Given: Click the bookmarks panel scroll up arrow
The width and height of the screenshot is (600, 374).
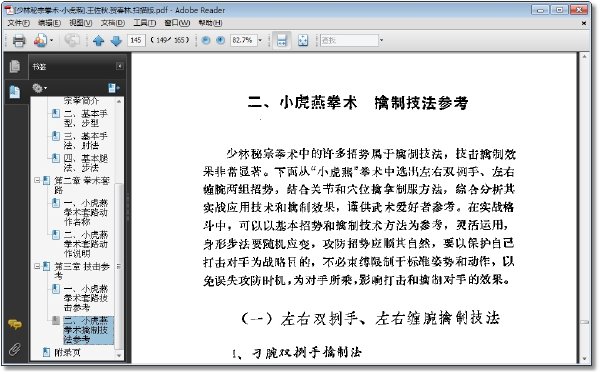Looking at the screenshot, I should click(119, 101).
